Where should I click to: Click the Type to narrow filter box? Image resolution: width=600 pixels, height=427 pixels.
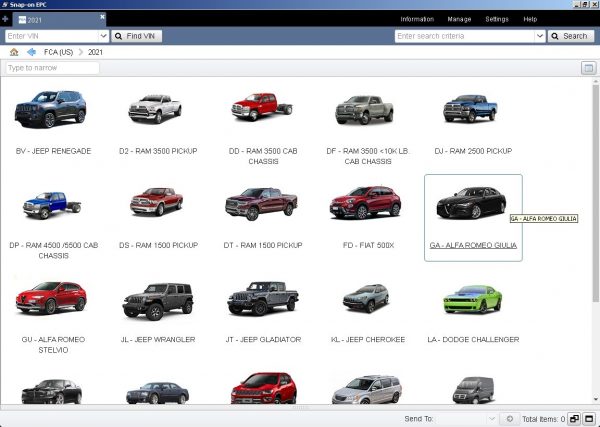point(52,68)
